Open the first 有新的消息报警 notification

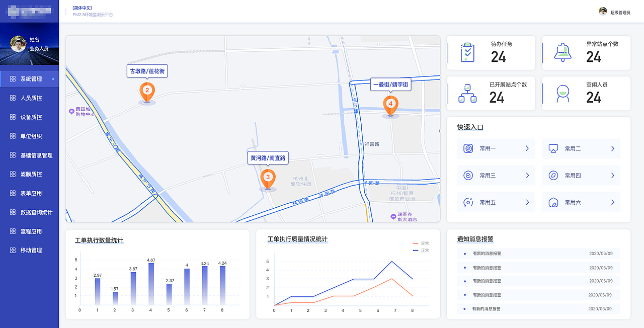click(538, 254)
